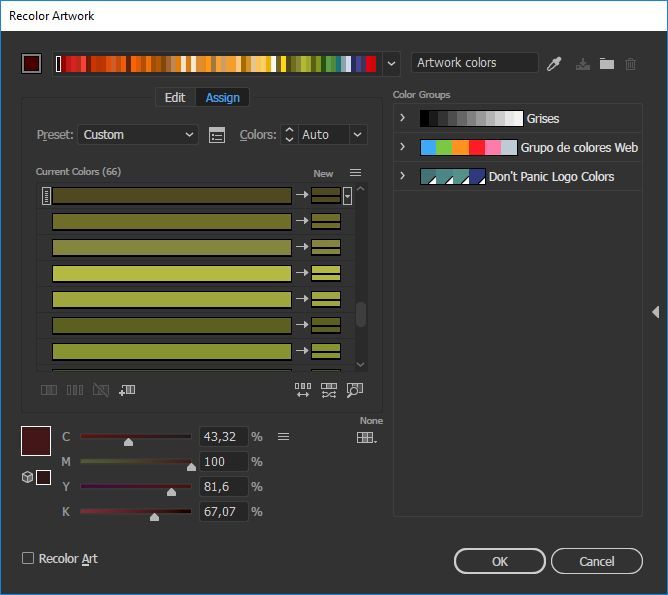Select the Don't Panic Logo Colors swatch strip
Viewport: 668px width, 595px height.
tap(453, 176)
